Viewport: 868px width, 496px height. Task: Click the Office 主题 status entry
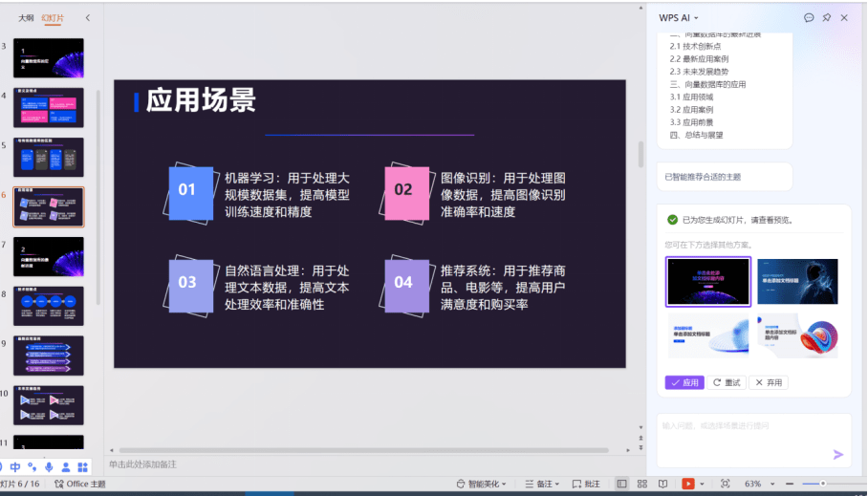(x=79, y=484)
